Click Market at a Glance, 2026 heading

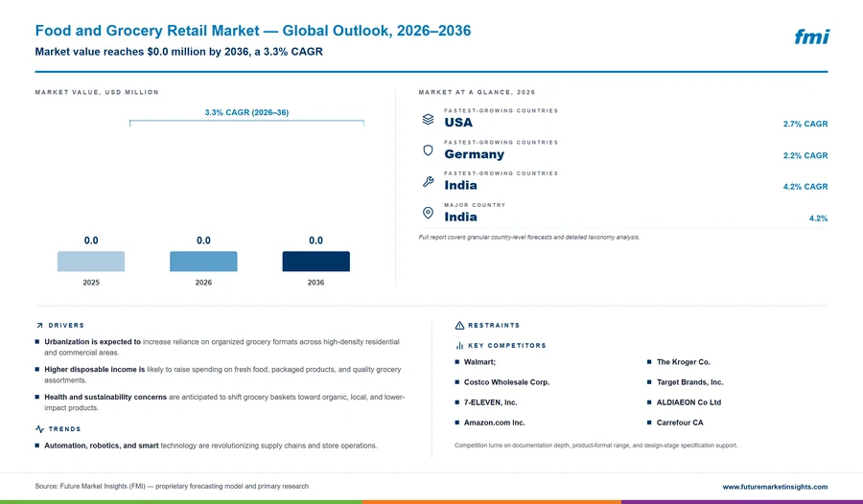(477, 92)
